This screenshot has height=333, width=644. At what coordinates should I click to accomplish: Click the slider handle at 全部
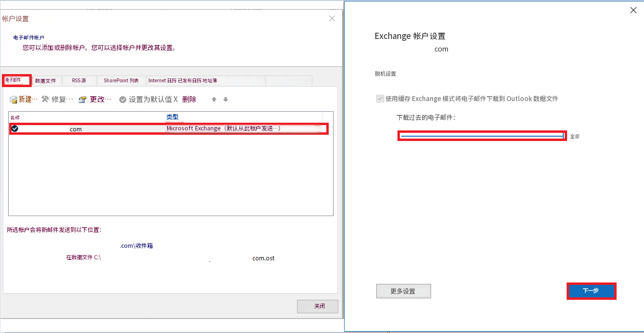coord(563,136)
